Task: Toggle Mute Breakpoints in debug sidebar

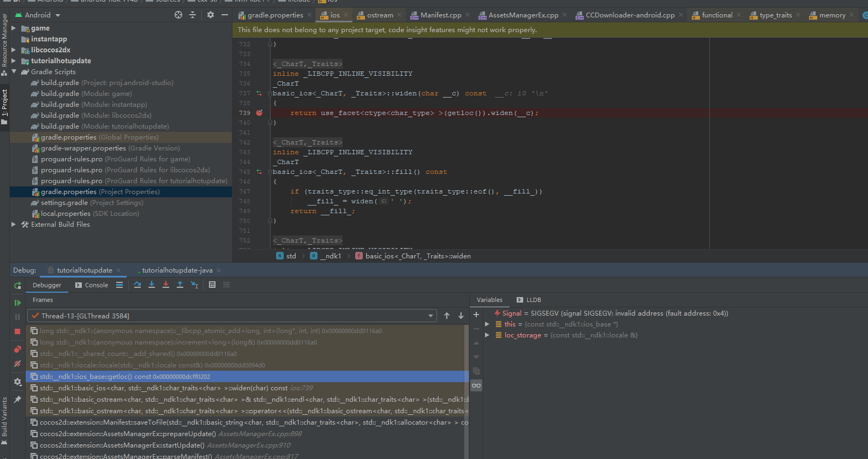Action: [x=17, y=364]
